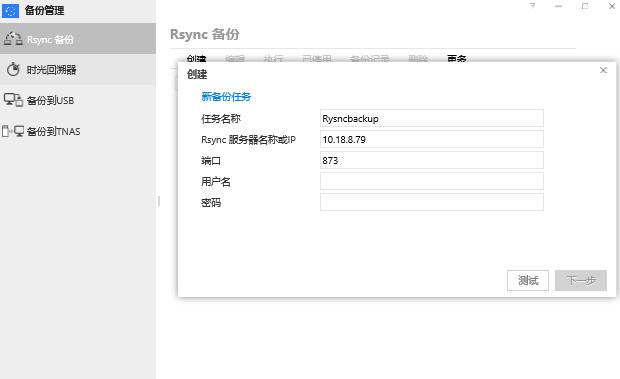620x379 pixels.
Task: Click the 端口 label
Action: pyautogui.click(x=211, y=160)
